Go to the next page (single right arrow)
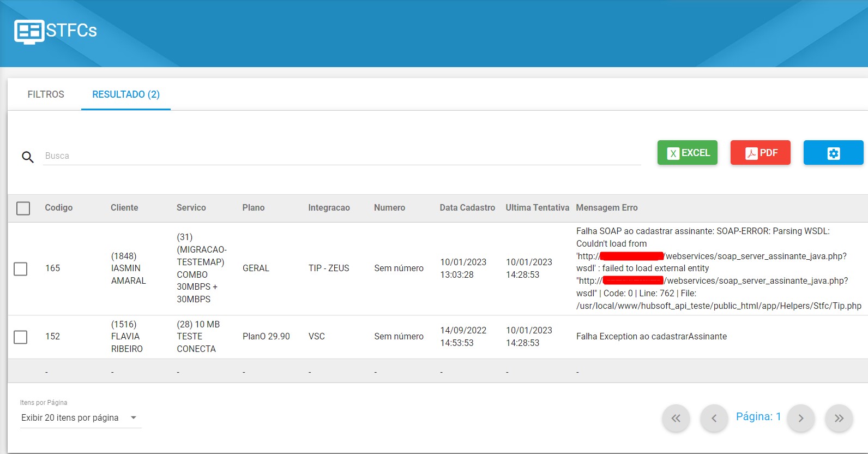The image size is (868, 454). click(801, 419)
